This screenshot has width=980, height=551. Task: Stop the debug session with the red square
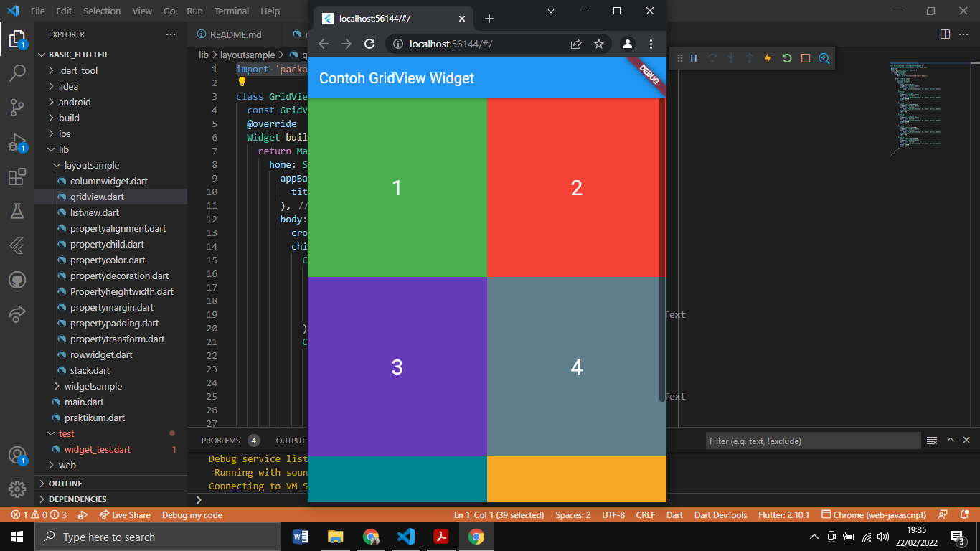coord(804,58)
